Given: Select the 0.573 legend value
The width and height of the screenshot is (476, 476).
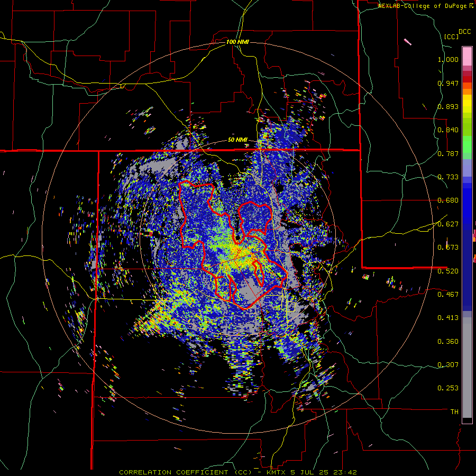Looking at the screenshot, I should 448,248.
